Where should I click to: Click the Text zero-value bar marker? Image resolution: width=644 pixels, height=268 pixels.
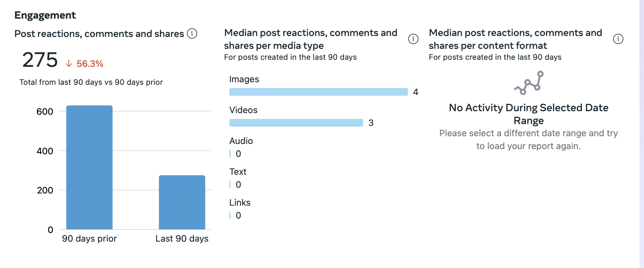230,184
